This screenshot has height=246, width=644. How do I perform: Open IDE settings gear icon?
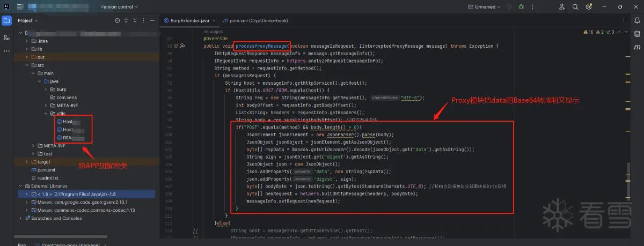point(589,7)
